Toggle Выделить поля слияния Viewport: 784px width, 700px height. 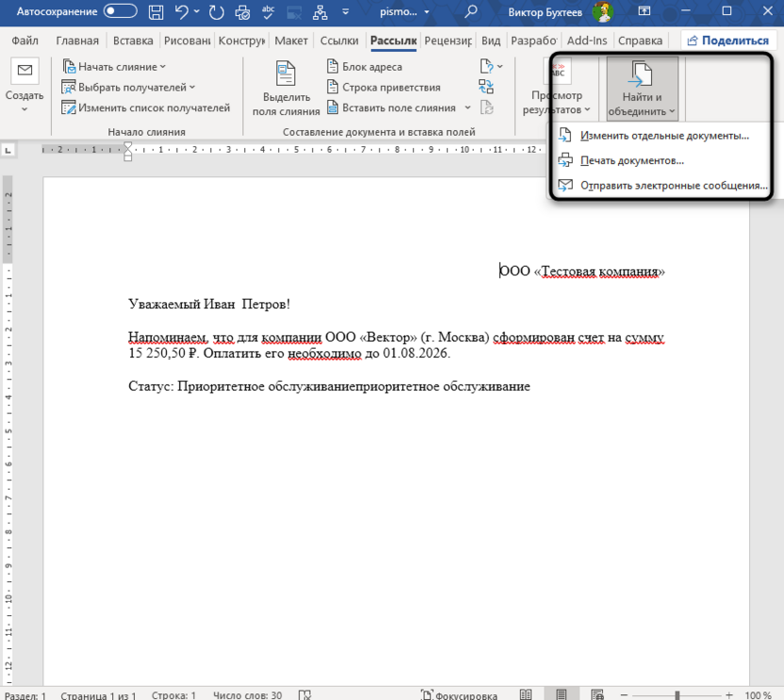point(286,89)
